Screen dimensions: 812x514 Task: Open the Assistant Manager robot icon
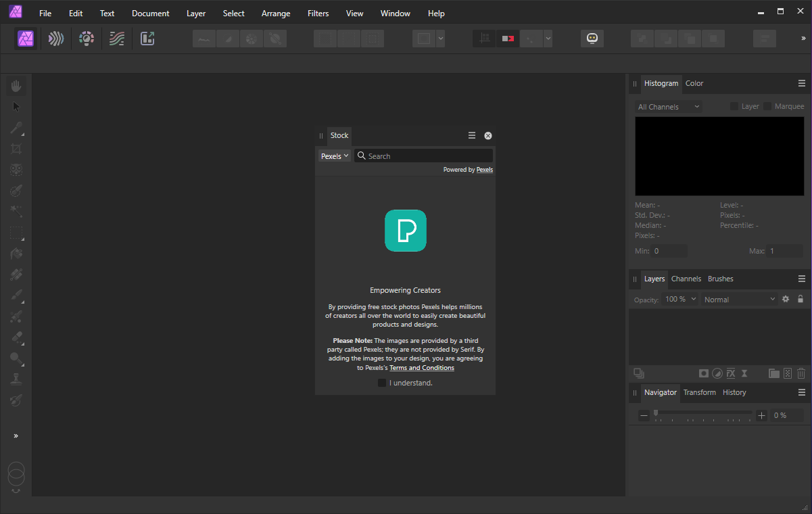[593, 39]
